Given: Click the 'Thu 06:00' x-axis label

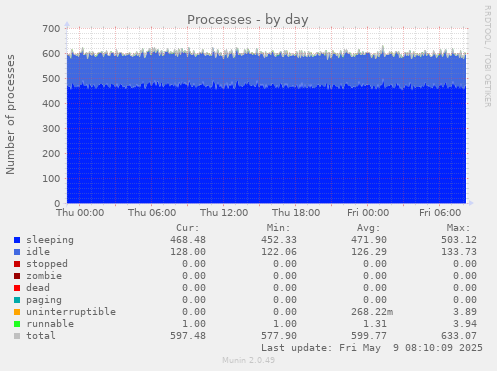Looking at the screenshot, I should 152,213.
